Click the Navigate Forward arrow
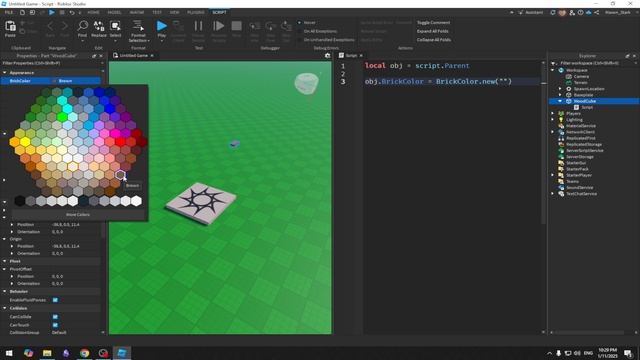Screen dimensions: 640x360 click(x=65, y=27)
